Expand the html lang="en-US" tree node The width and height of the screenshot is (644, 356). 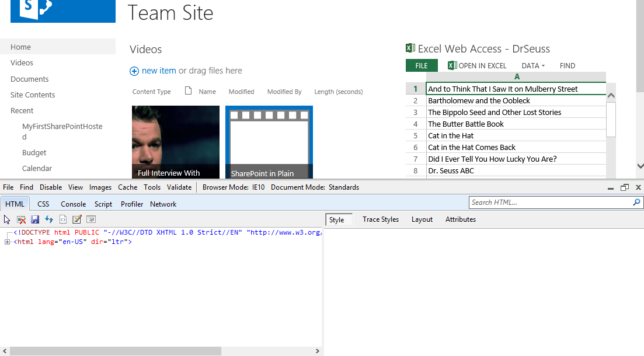7,242
